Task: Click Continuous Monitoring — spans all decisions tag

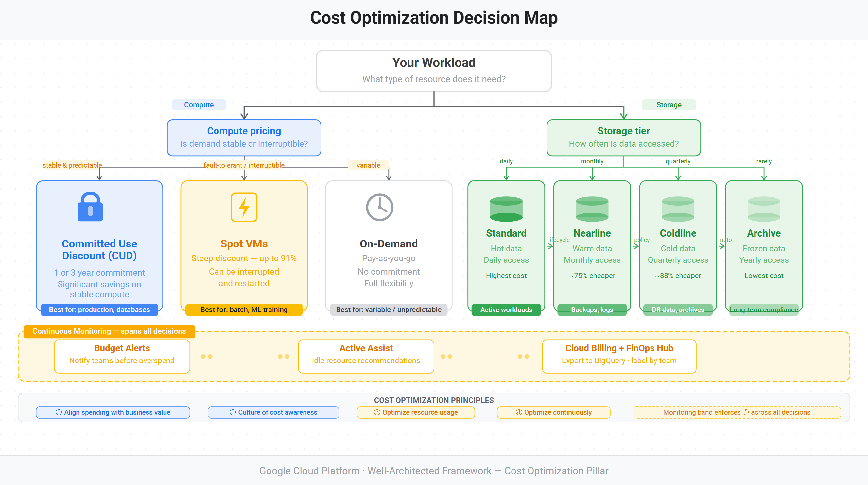Action: tap(109, 331)
